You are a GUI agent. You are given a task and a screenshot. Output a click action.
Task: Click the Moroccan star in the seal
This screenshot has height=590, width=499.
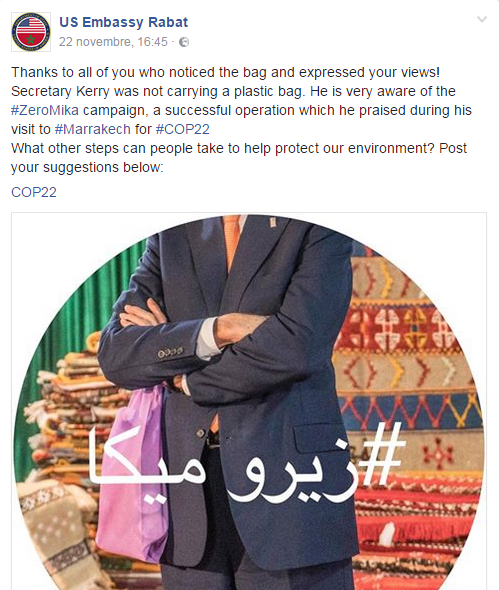coord(31,39)
